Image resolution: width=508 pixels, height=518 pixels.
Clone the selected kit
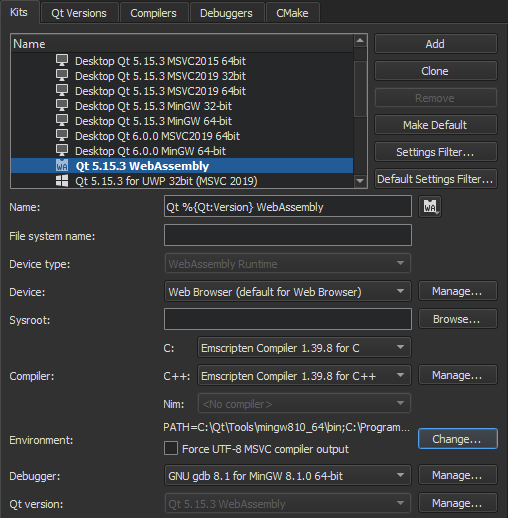click(x=436, y=71)
